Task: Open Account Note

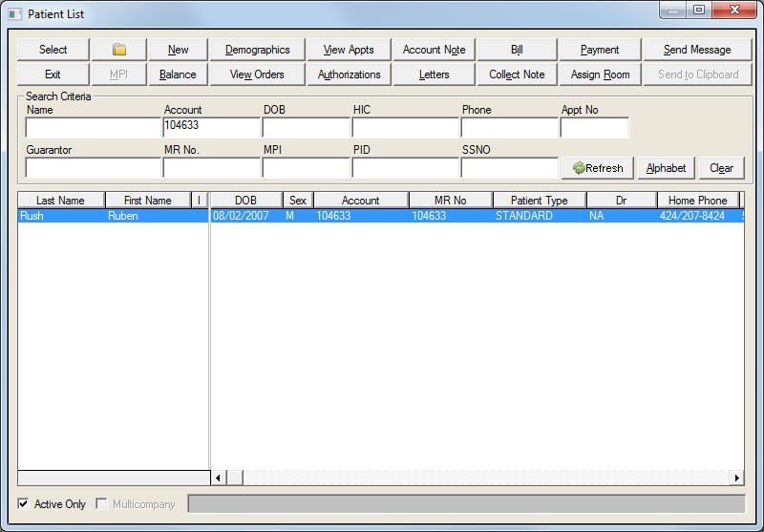Action: 434,50
